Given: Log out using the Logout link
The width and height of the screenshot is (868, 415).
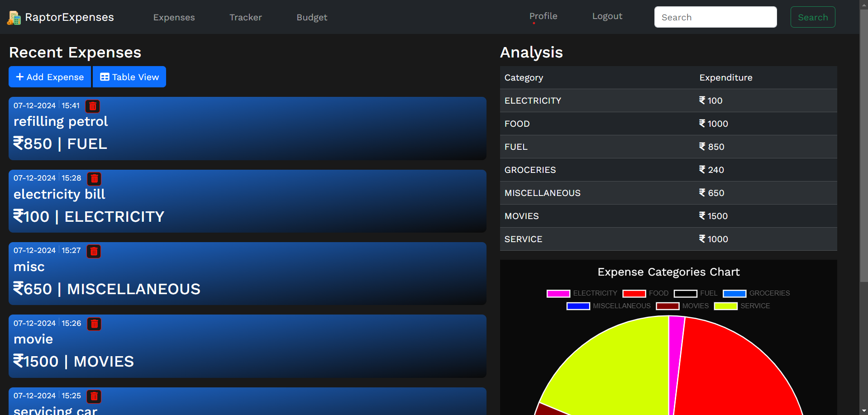Looking at the screenshot, I should tap(607, 16).
